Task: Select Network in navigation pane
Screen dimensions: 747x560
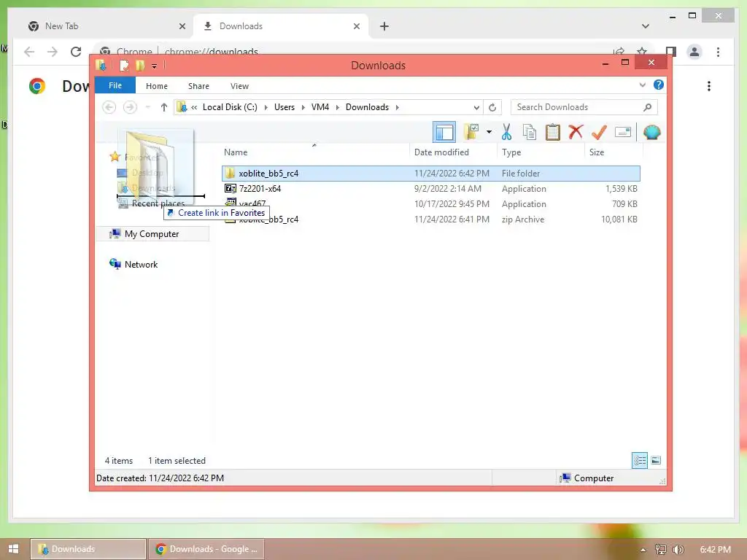Action: click(141, 265)
